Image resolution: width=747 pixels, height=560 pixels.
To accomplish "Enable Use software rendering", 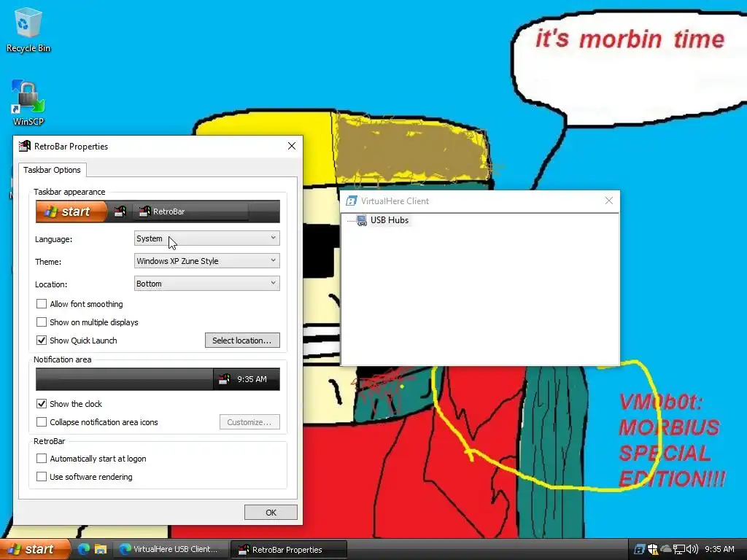I will point(42,477).
